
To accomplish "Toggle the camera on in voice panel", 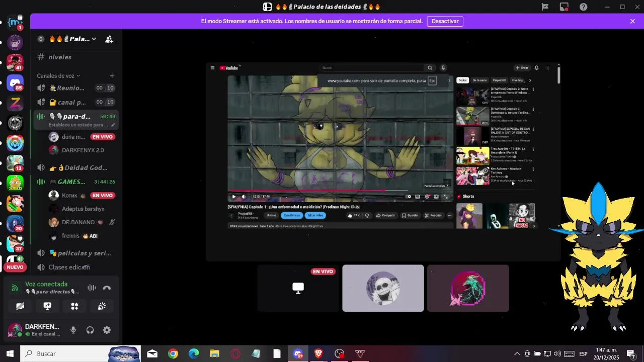I will pyautogui.click(x=20, y=306).
